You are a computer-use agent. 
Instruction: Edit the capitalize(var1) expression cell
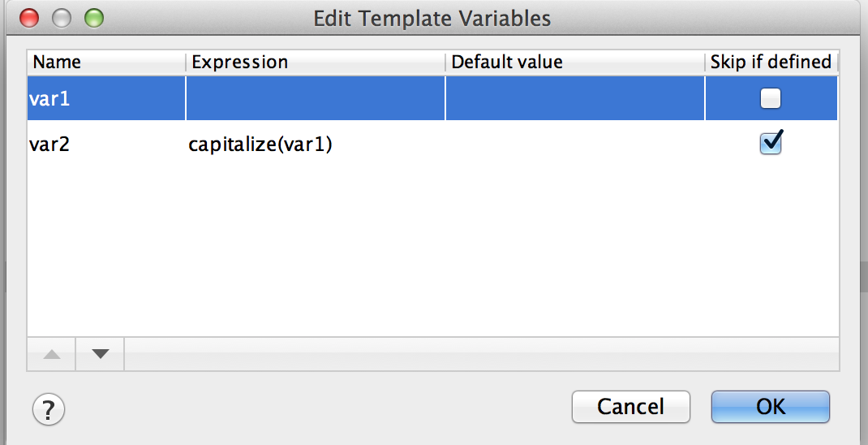tap(316, 144)
